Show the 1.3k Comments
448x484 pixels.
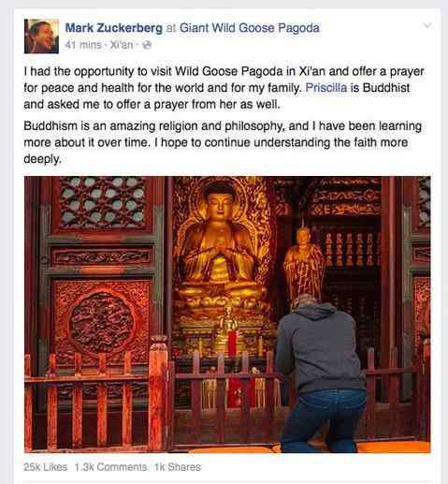click(110, 467)
